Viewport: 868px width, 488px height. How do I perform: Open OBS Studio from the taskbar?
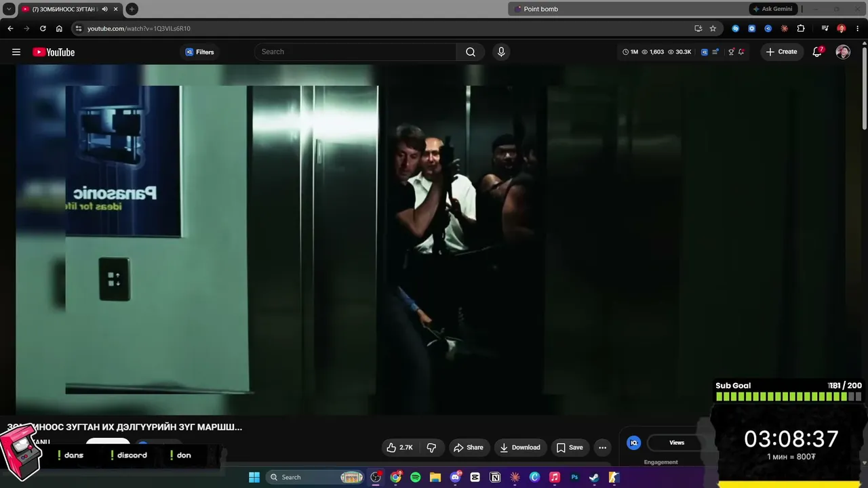pyautogui.click(x=376, y=477)
